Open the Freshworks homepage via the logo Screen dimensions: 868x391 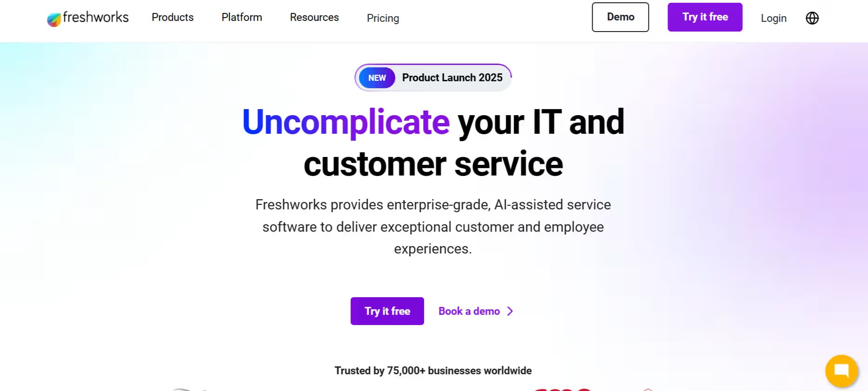coord(87,18)
